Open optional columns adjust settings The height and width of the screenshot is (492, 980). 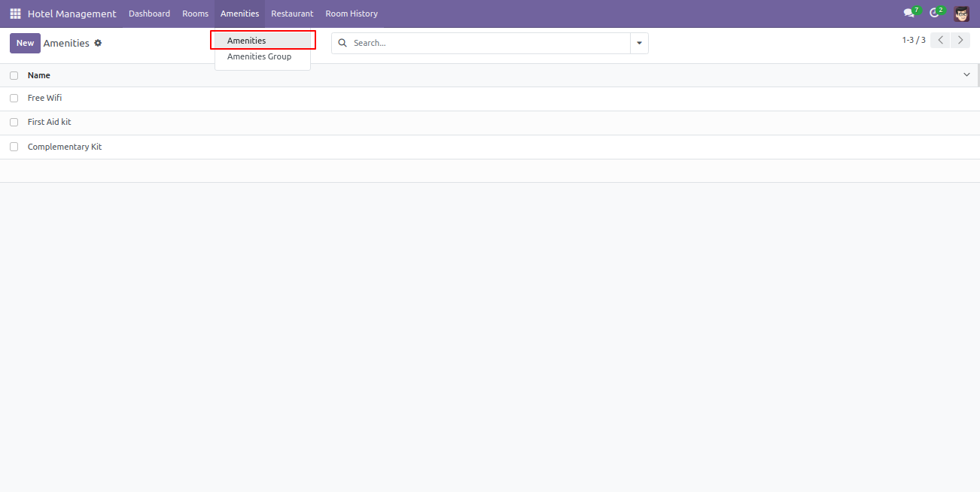tap(967, 74)
